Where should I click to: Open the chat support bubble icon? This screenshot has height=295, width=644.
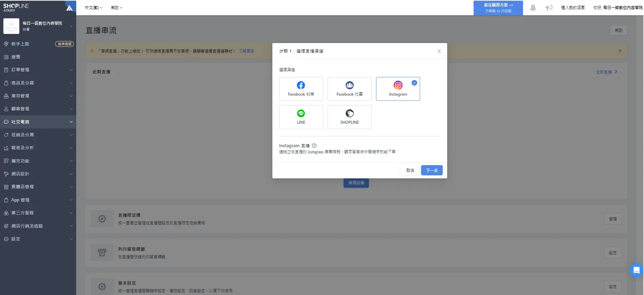pyautogui.click(x=636, y=270)
